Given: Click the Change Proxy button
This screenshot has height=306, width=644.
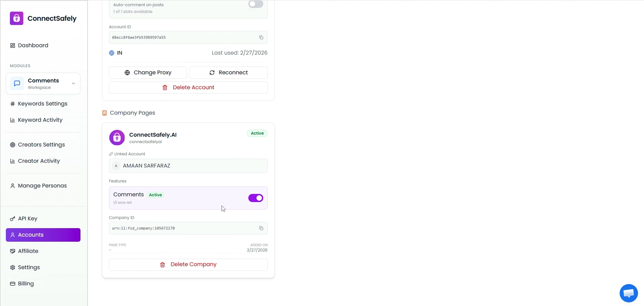Looking at the screenshot, I should 148,72.
